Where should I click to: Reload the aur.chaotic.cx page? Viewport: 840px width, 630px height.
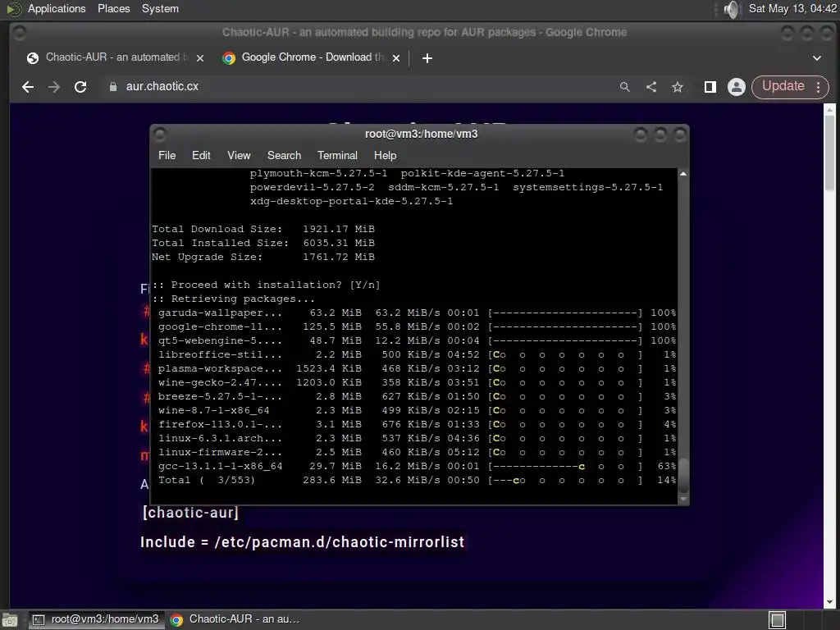(80, 87)
